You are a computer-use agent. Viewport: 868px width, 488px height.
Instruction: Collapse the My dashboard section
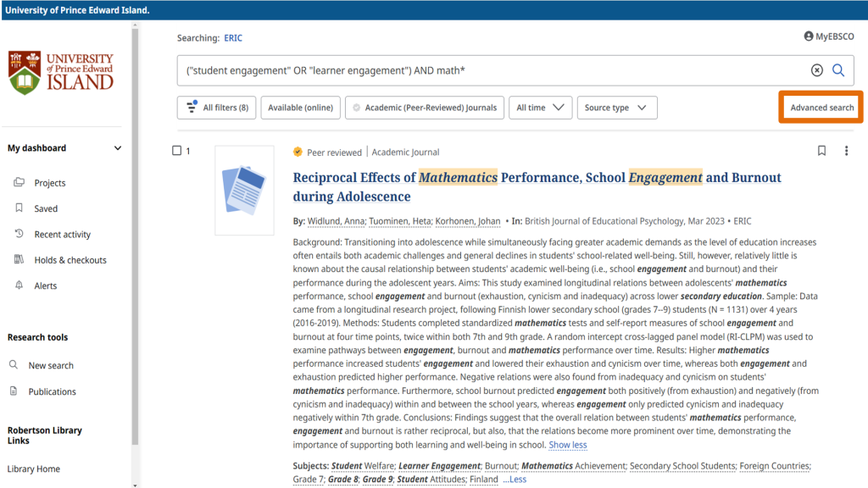(118, 148)
